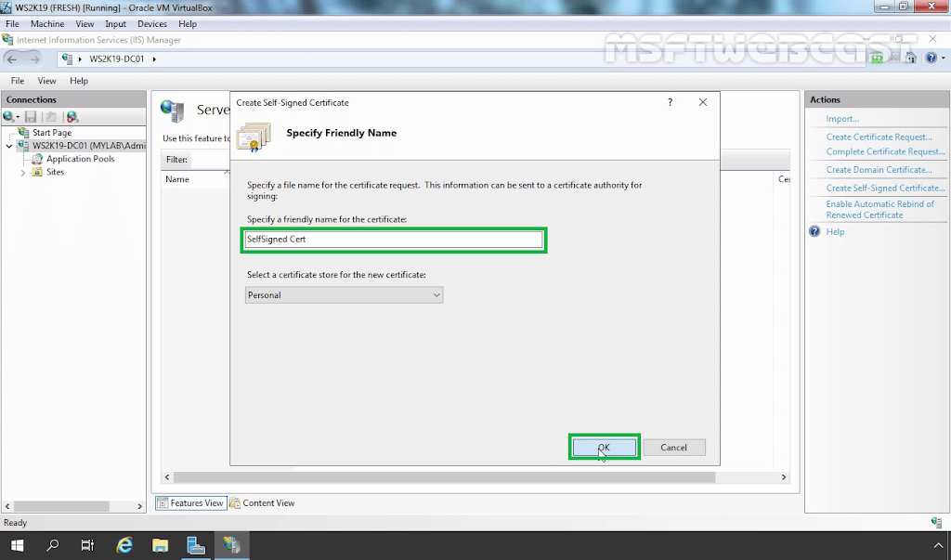Click Create Self-Signed Certificate... link
The width and height of the screenshot is (951, 560).
(x=885, y=189)
